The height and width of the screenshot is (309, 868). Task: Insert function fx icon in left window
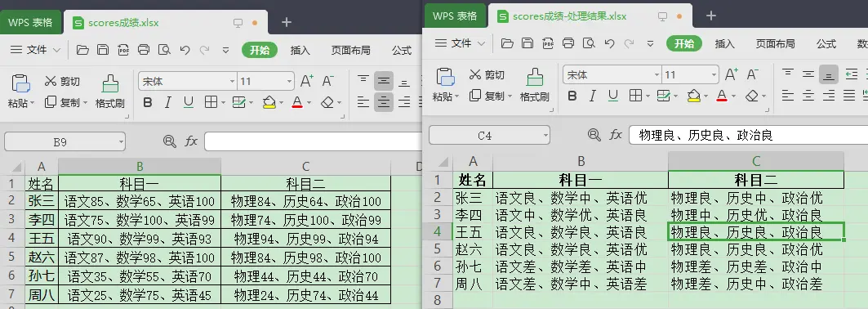191,141
